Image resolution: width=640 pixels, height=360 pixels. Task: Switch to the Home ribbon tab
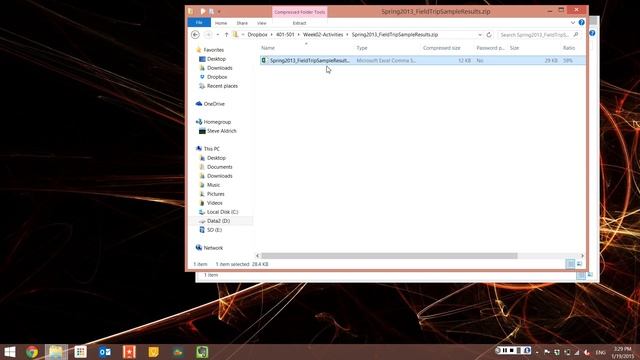pos(221,23)
